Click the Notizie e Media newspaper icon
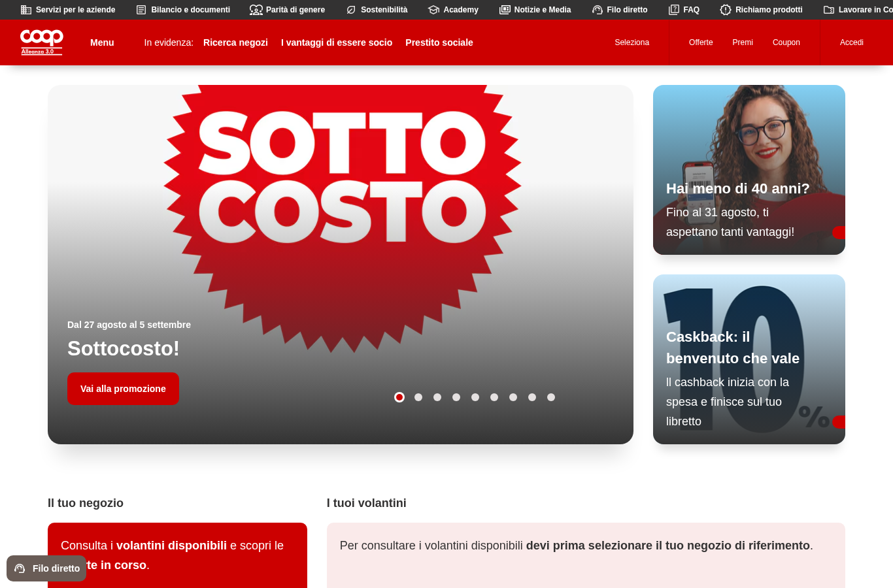The width and height of the screenshot is (893, 588). 505,10
